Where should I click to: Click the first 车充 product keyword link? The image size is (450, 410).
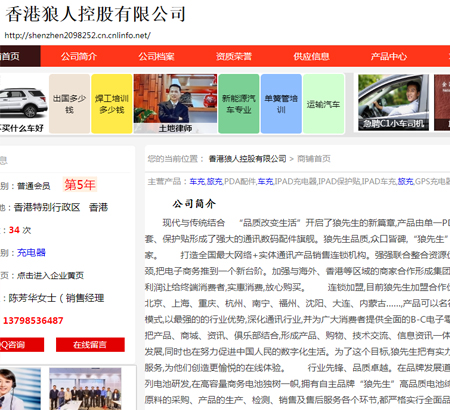(197, 181)
